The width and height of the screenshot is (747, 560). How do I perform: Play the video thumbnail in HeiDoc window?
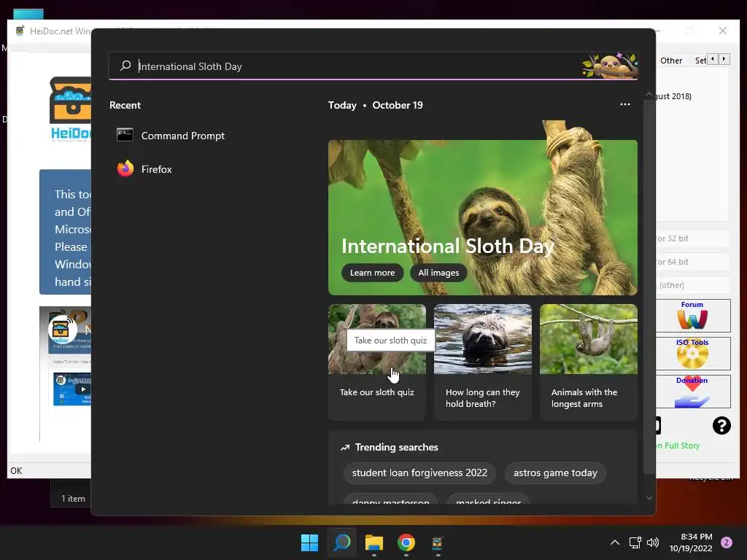(83, 389)
